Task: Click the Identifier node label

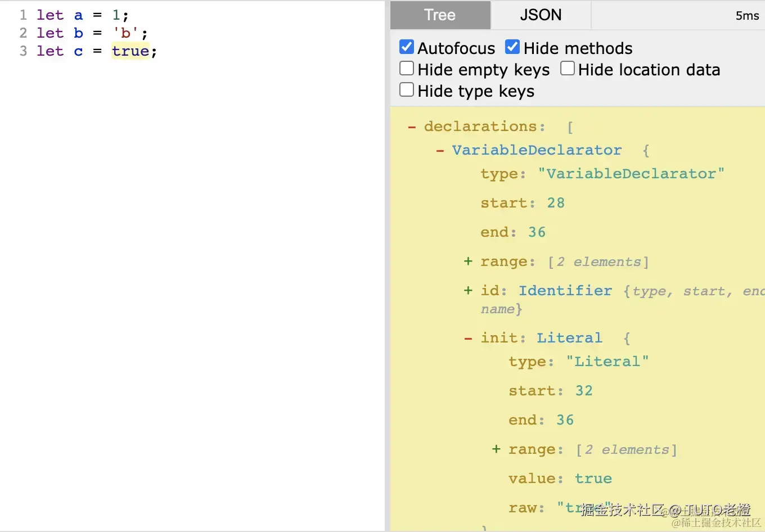Action: (565, 291)
